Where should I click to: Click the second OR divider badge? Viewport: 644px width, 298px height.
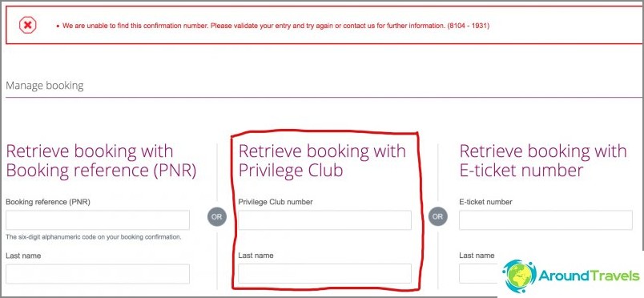(x=438, y=216)
